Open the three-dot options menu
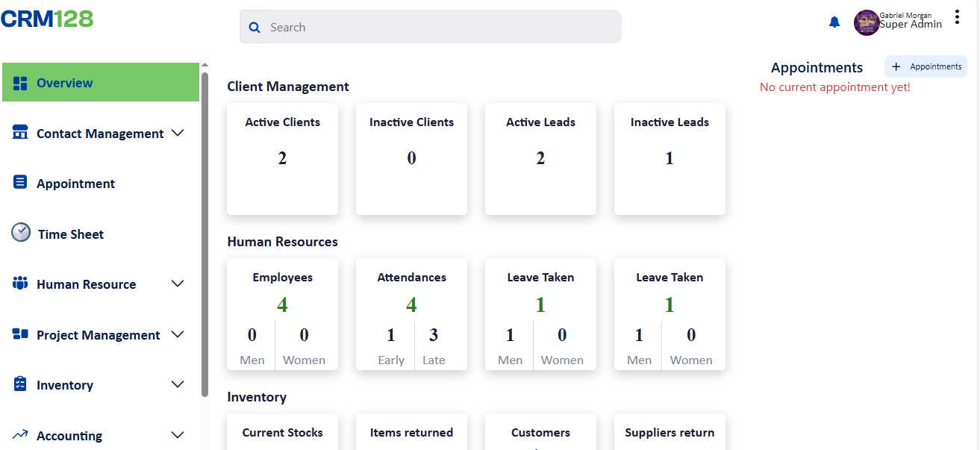The image size is (980, 450). pyautogui.click(x=957, y=17)
